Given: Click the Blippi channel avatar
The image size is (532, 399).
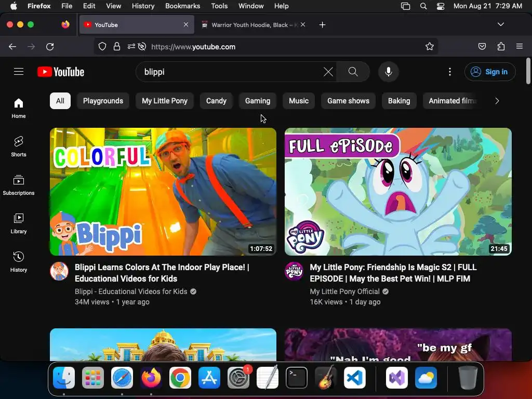Looking at the screenshot, I should point(59,271).
